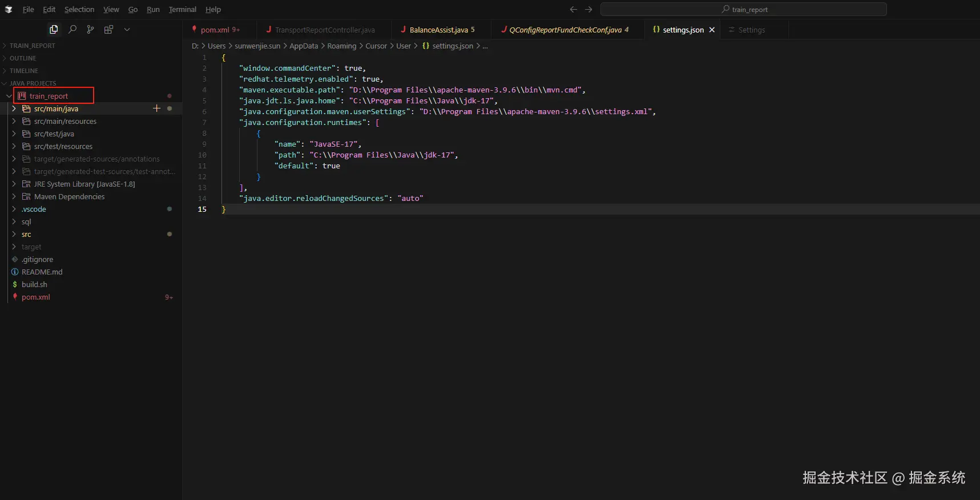The width and height of the screenshot is (980, 500).
Task: Expand target/generated-test-sources folder
Action: point(14,171)
